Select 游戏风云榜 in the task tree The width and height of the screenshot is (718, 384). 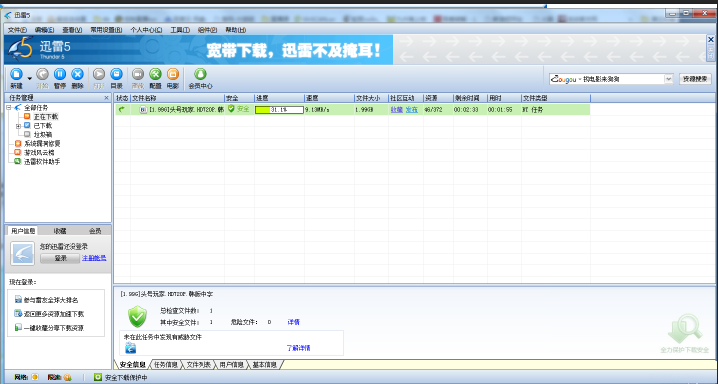39,152
